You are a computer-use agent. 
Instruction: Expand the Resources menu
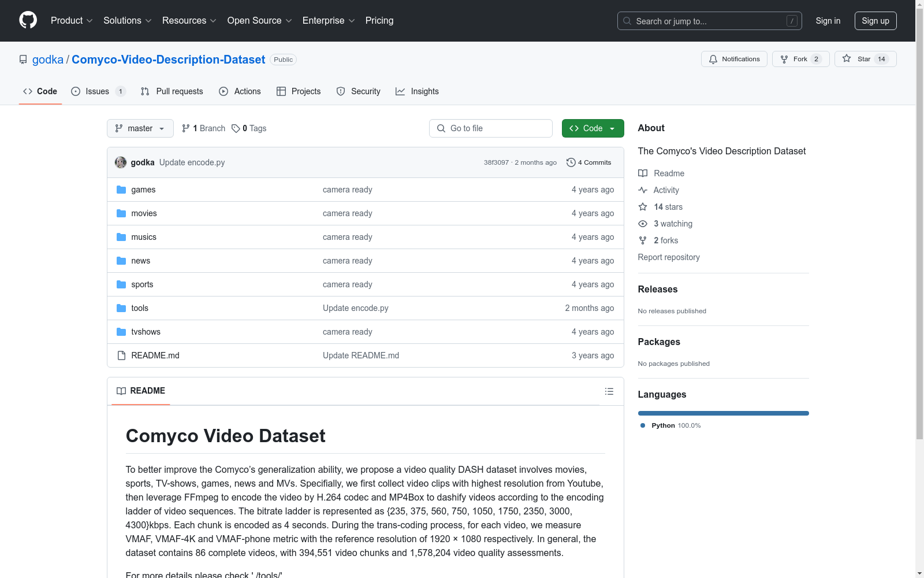point(189,21)
